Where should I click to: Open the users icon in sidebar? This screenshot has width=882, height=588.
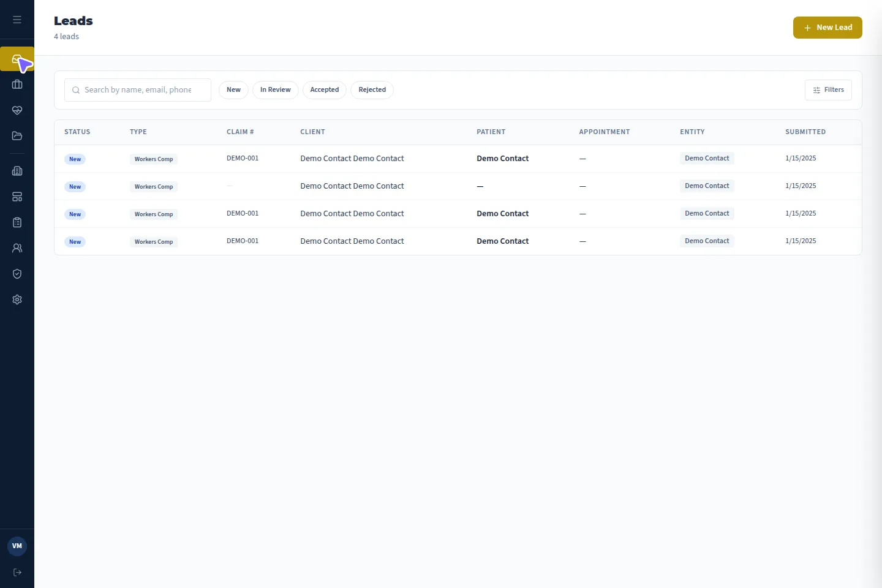coord(17,248)
